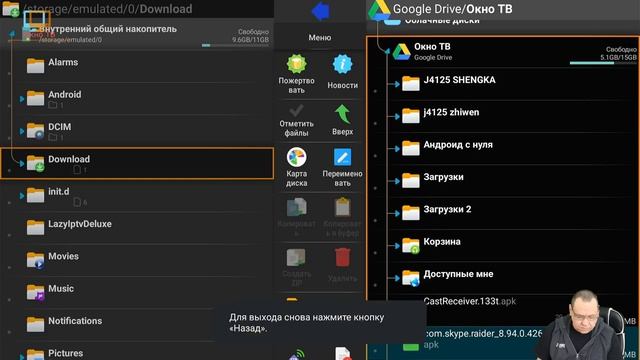Open the Android folder name
Image resolution: width=640 pixels, height=360 pixels.
click(64, 94)
